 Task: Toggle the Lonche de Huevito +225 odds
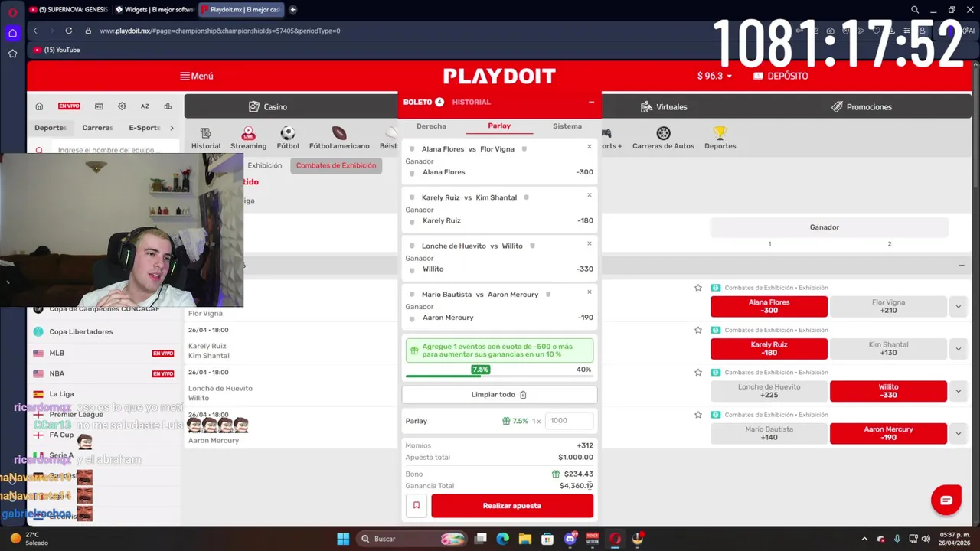769,391
